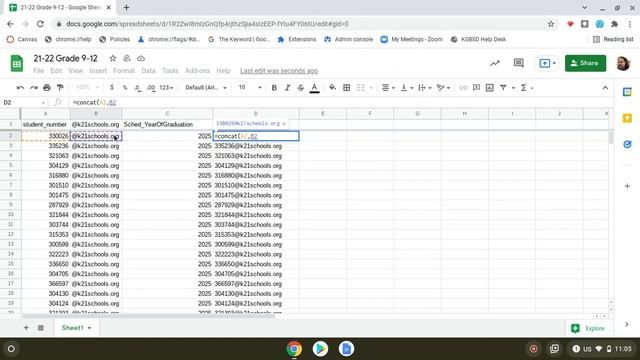This screenshot has height=360, width=640.
Task: Click the Last edit was seconds ago link
Action: 279,71
